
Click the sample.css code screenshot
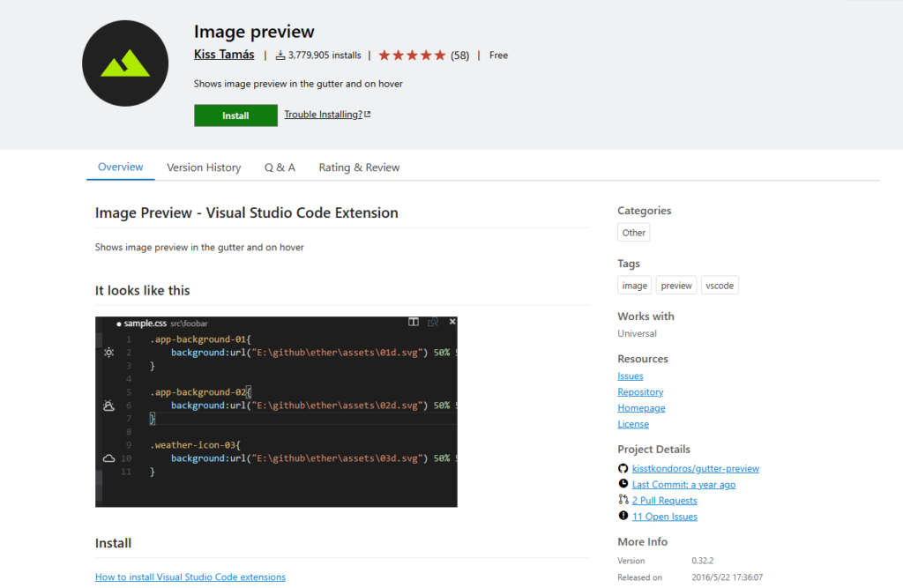click(x=276, y=412)
